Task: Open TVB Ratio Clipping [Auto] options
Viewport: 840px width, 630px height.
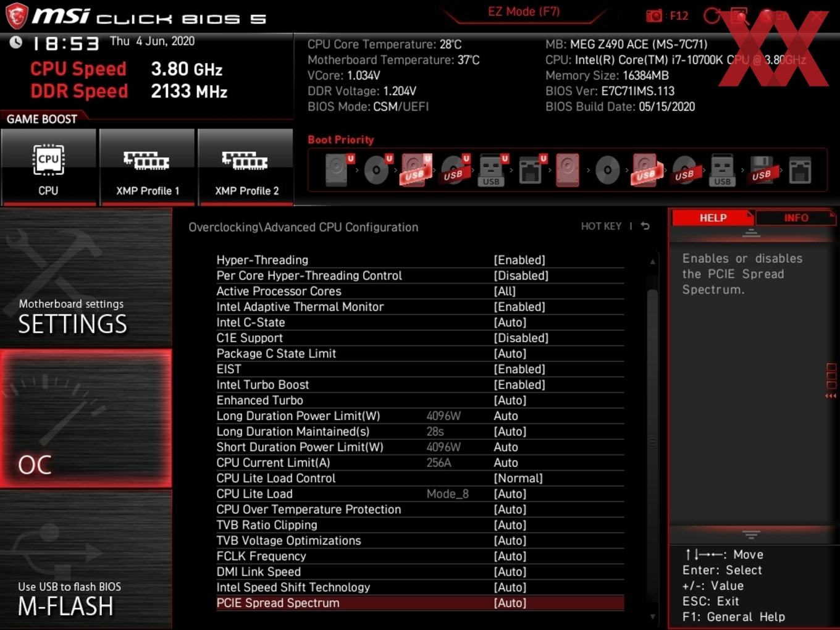Action: (510, 525)
